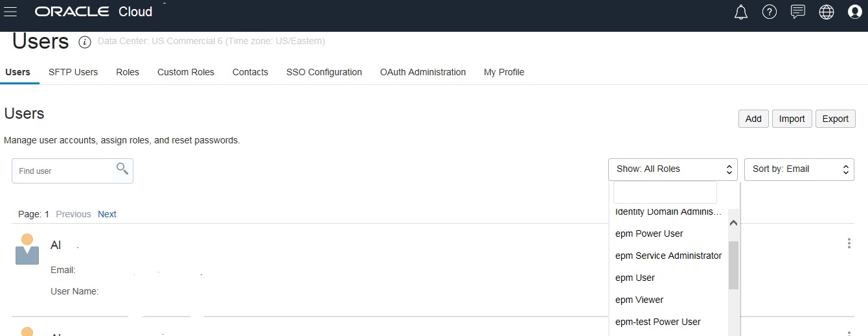868x336 pixels.
Task: Open the feedback chat icon
Action: (798, 12)
